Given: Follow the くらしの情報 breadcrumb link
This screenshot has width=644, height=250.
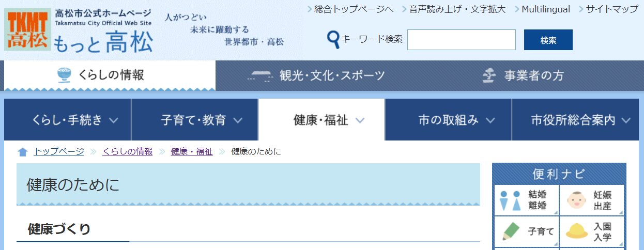Looking at the screenshot, I should coord(127,151).
